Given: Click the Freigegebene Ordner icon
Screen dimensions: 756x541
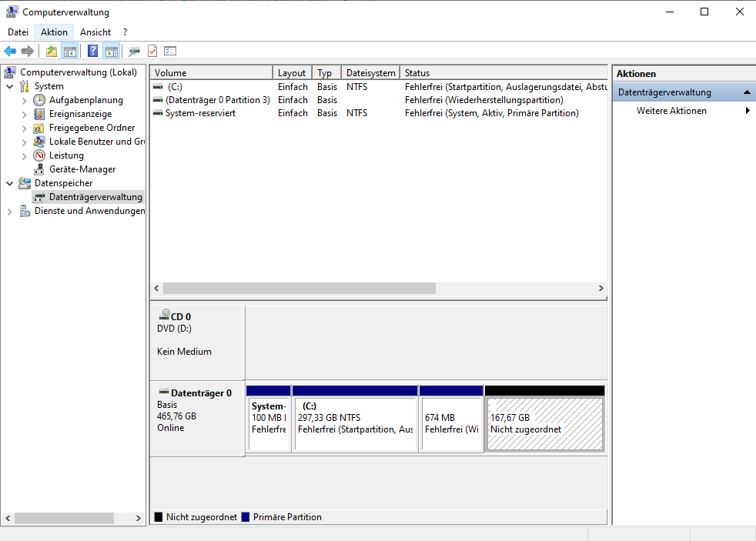Looking at the screenshot, I should click(39, 129).
